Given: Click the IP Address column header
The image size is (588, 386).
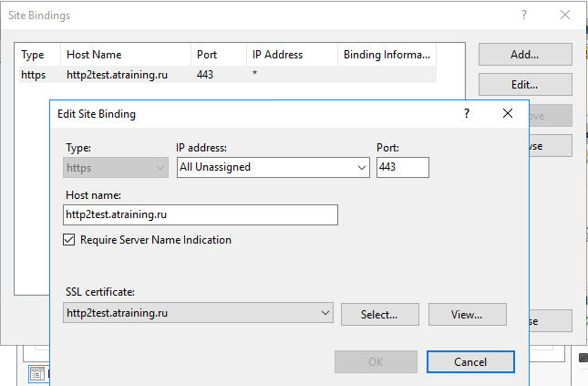Looking at the screenshot, I should (x=291, y=55).
